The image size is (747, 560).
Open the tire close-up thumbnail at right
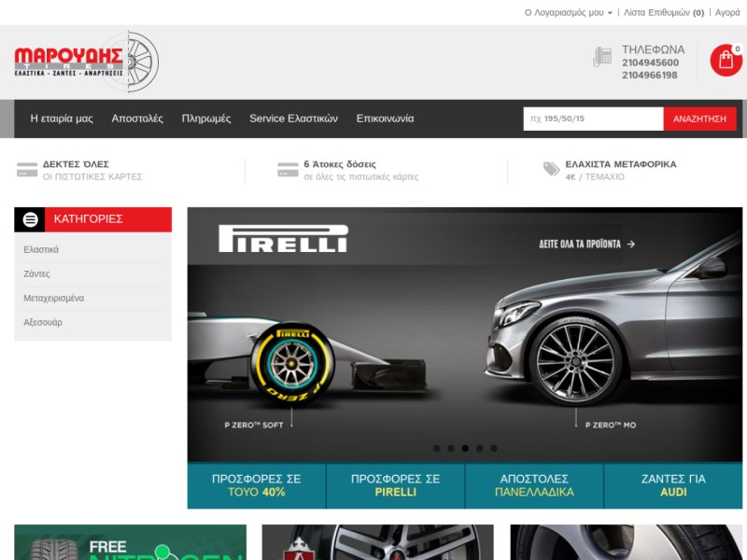click(626, 542)
